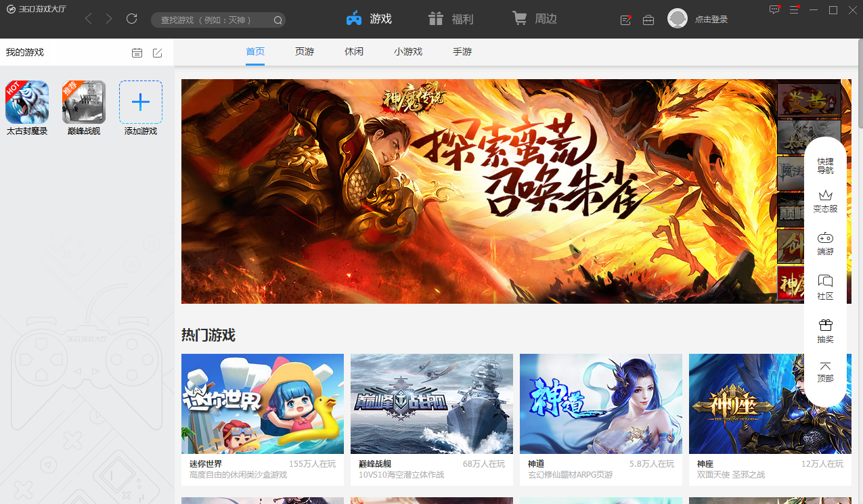Open 抽奖 from the quick navigation
The image size is (863, 504).
[x=825, y=331]
